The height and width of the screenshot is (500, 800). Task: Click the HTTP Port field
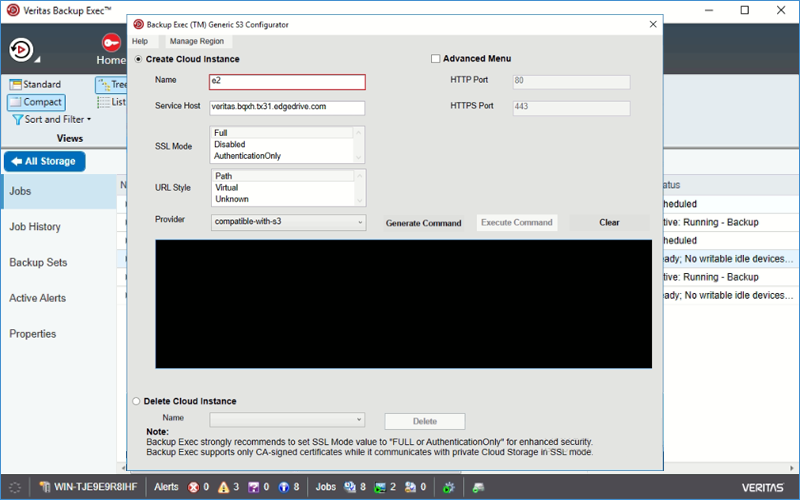(x=571, y=82)
